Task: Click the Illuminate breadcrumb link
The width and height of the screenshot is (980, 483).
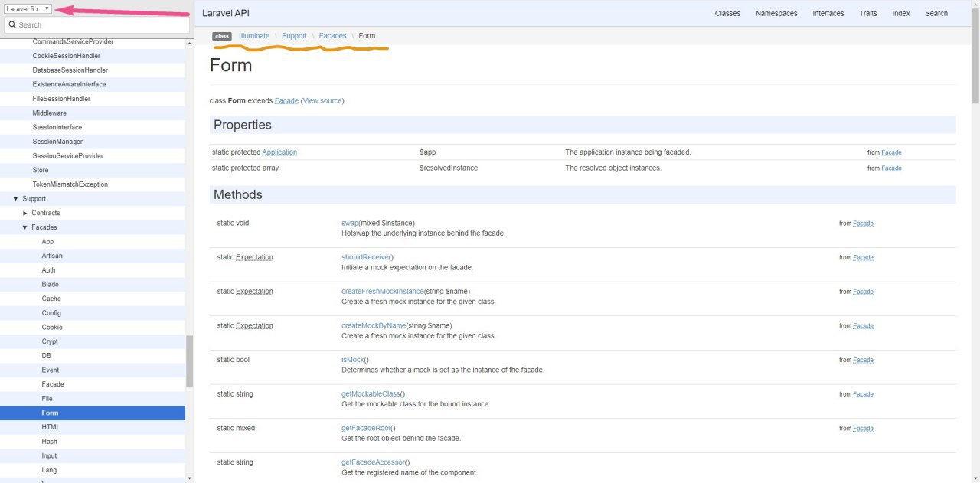Action: 254,36
